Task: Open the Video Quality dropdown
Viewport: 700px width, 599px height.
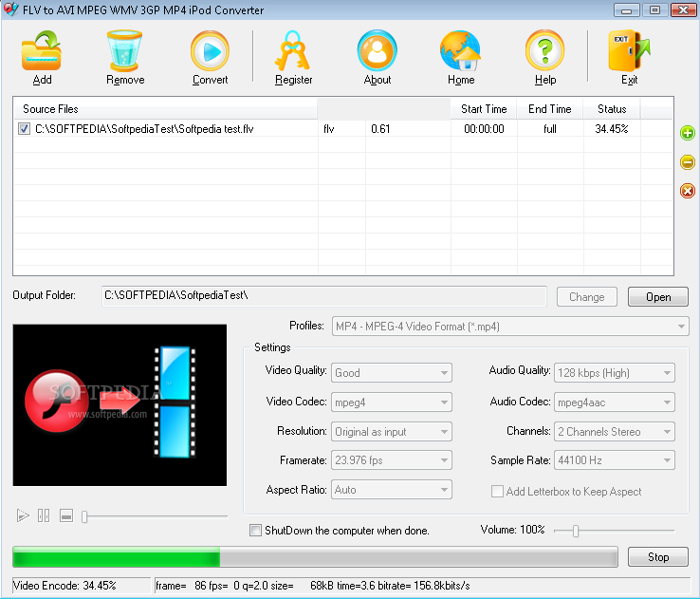Action: [x=392, y=373]
